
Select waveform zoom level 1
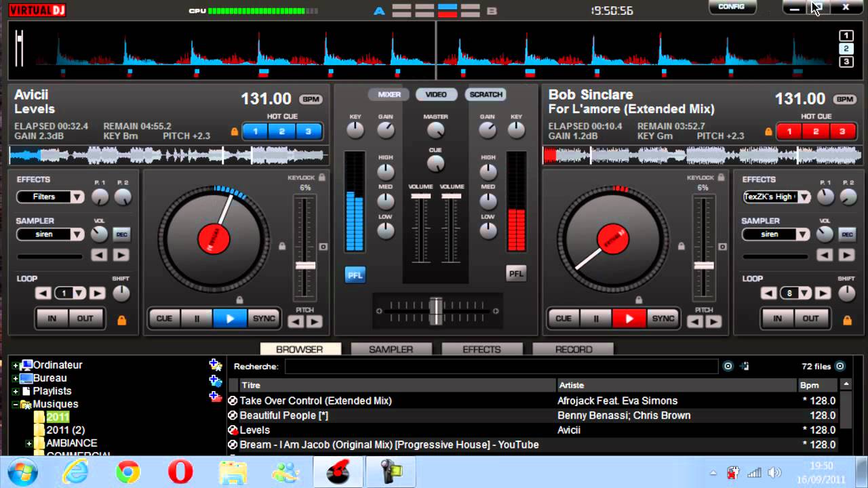846,36
